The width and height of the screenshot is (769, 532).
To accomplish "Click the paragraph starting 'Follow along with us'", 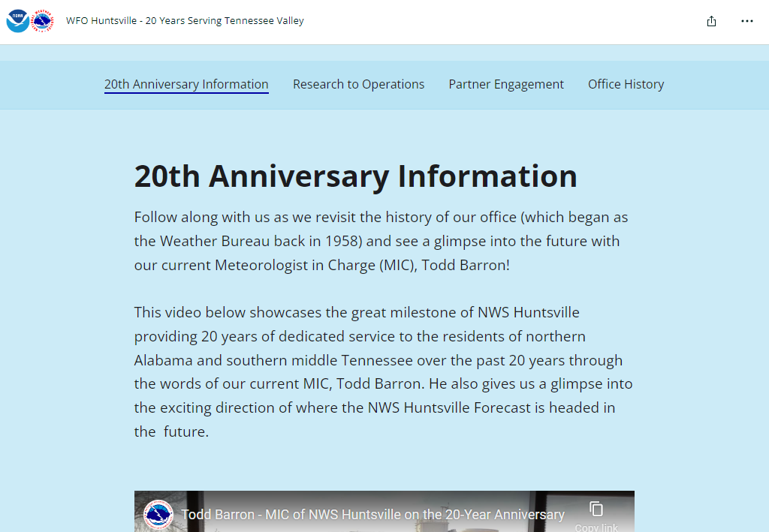I will coord(381,241).
